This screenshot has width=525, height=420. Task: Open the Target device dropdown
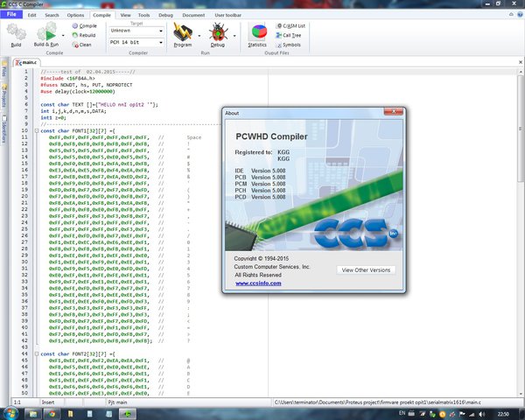pyautogui.click(x=136, y=31)
